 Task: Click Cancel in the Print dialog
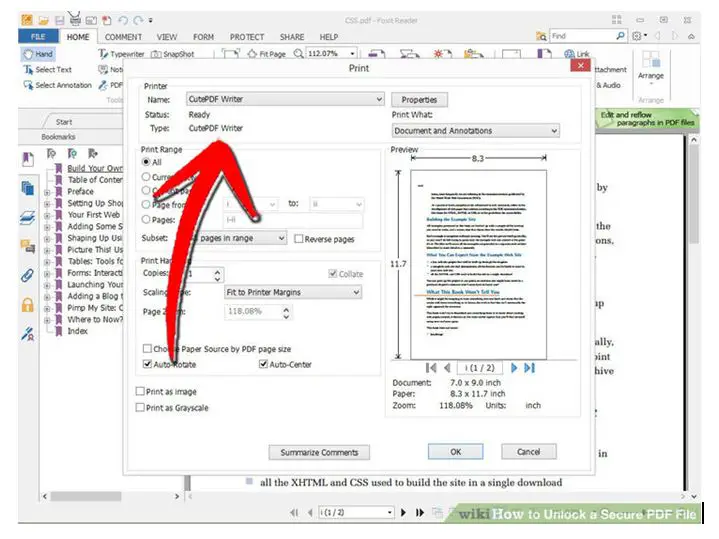pyautogui.click(x=529, y=451)
